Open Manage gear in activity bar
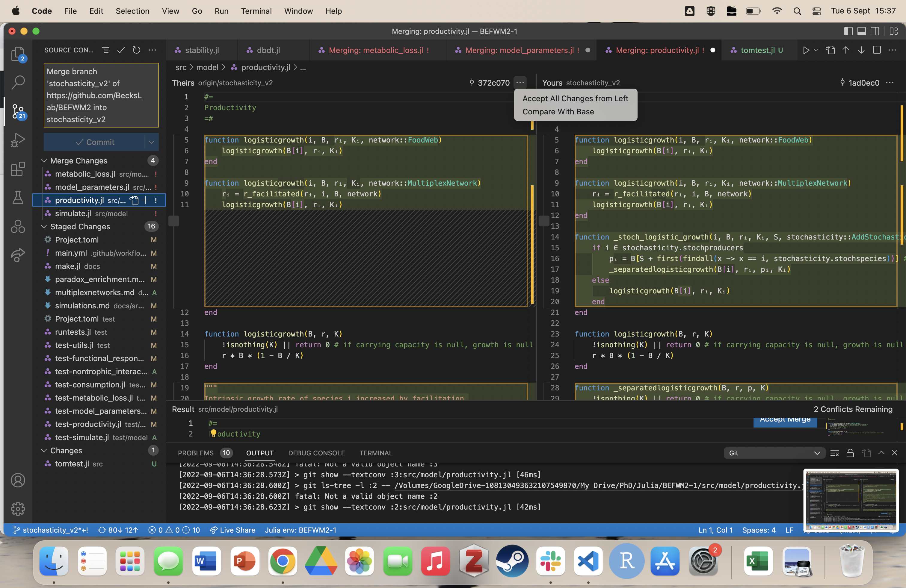This screenshot has width=906, height=588. (x=17, y=508)
